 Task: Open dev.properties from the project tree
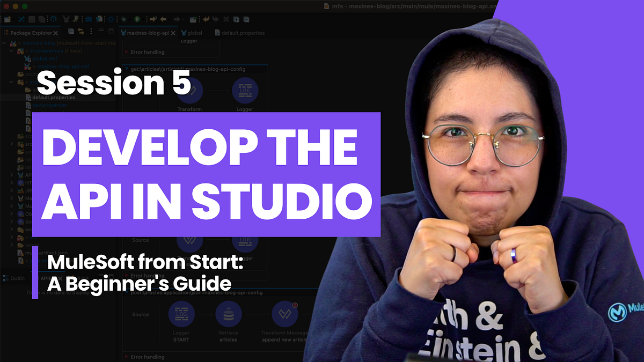[x=49, y=105]
